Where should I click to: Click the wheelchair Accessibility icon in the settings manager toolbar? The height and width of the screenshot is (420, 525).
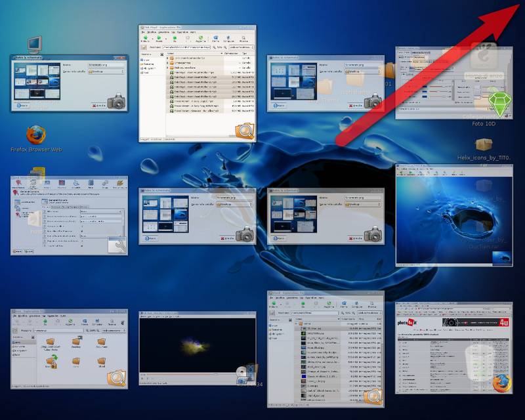point(76,183)
